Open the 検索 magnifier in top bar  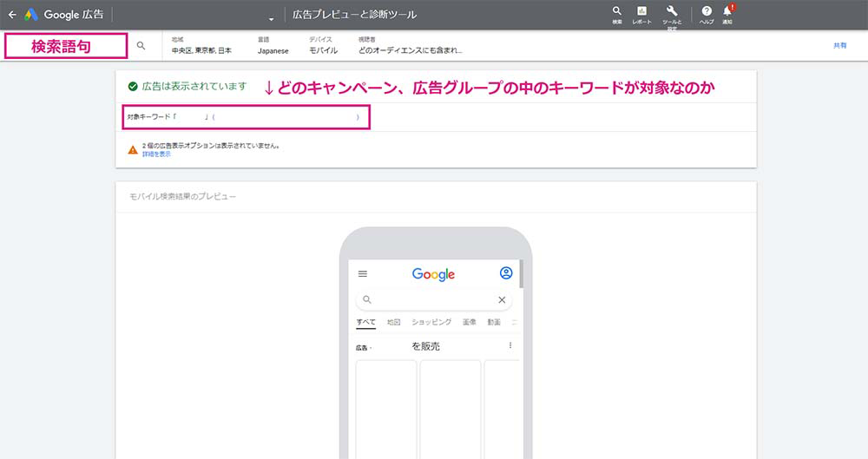pos(616,15)
